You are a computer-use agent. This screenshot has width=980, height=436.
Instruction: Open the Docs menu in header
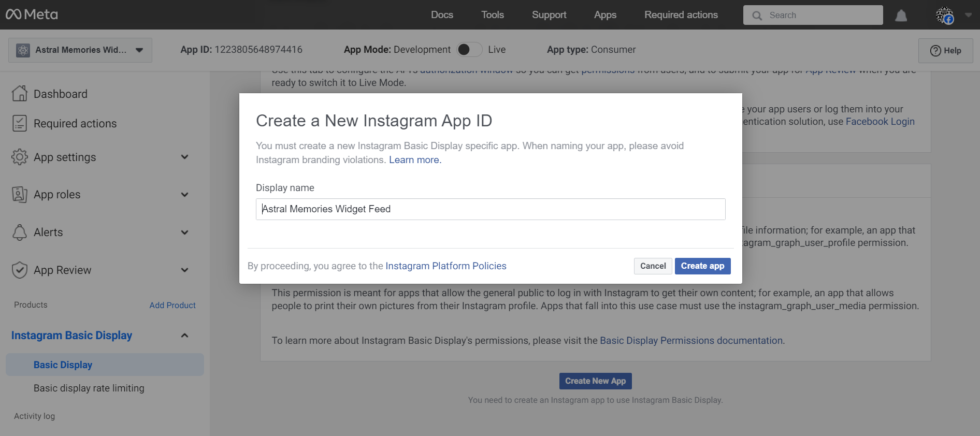[442, 15]
